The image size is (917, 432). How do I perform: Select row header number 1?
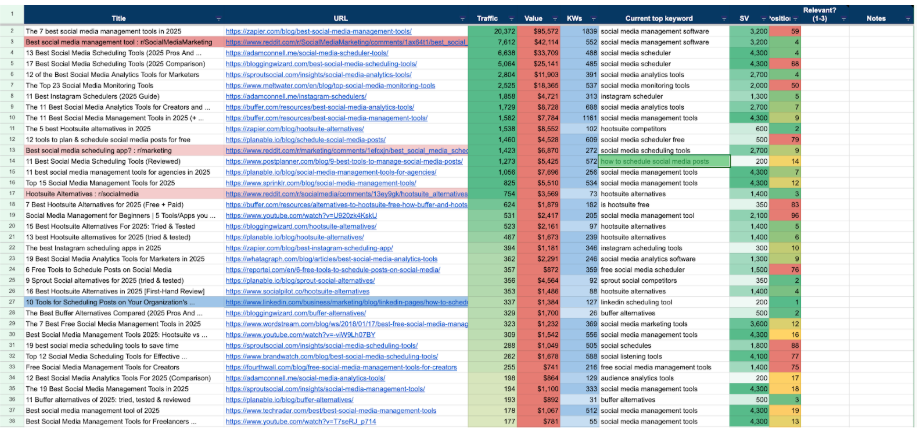pos(12,15)
